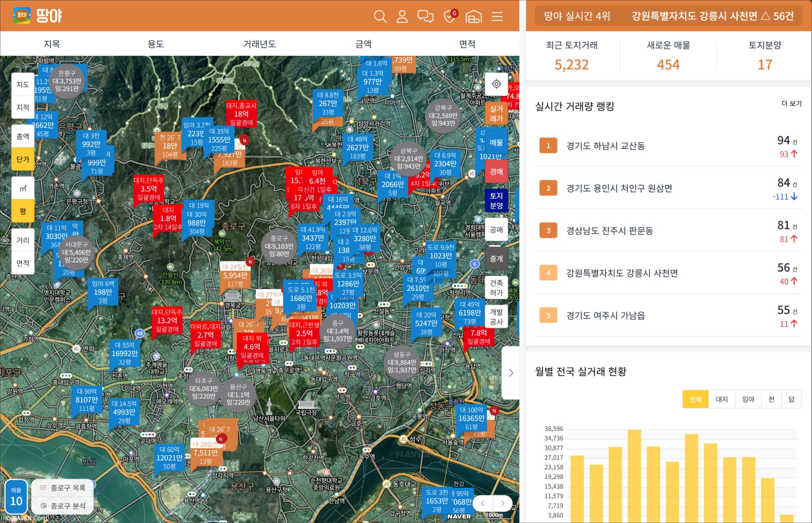Click real-time ranking banner 강릉시 사천면
Screen dimensions: 812x523
(669, 16)
